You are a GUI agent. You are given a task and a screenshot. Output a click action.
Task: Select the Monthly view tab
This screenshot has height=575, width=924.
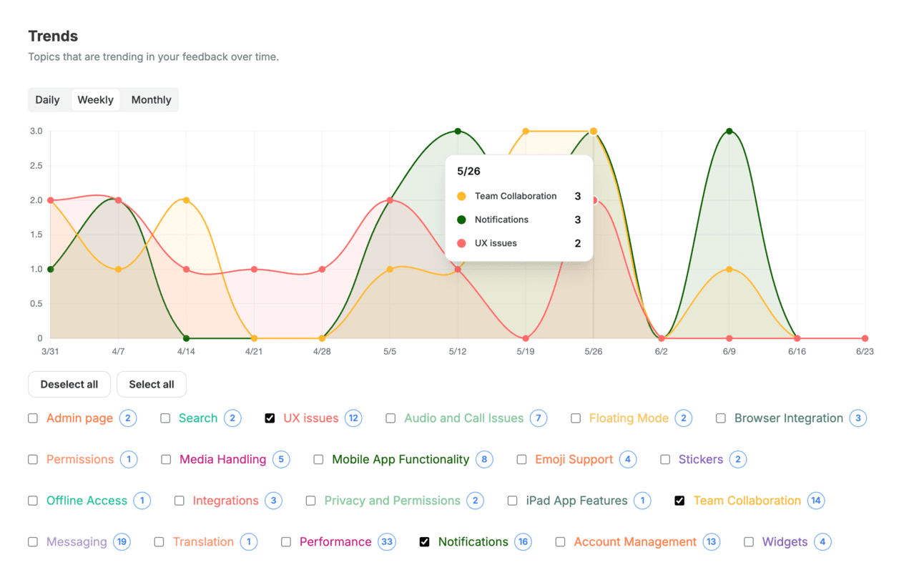coord(151,99)
